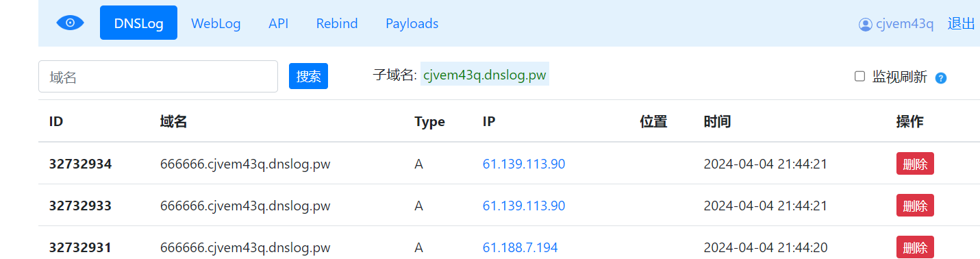Open IP 61.139.113.90 in row 32732933
The image size is (980, 259).
coord(524,206)
